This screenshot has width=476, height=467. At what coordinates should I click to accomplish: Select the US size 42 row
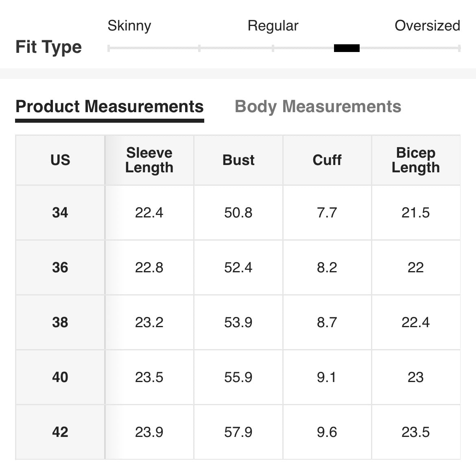pyautogui.click(x=60, y=432)
